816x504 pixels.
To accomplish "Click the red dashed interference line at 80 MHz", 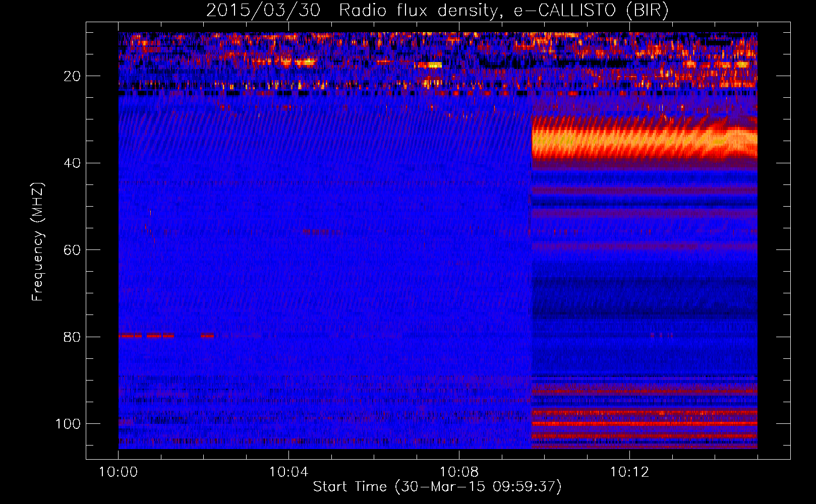I will [x=166, y=335].
